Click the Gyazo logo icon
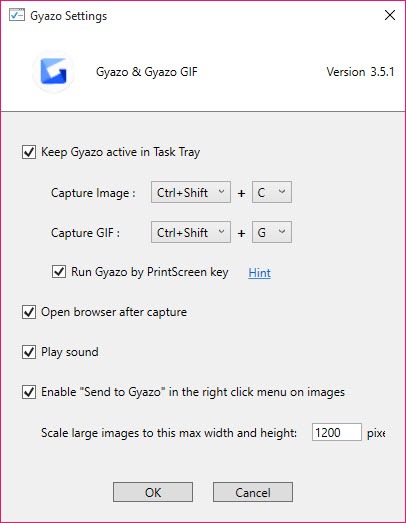 (x=53, y=72)
